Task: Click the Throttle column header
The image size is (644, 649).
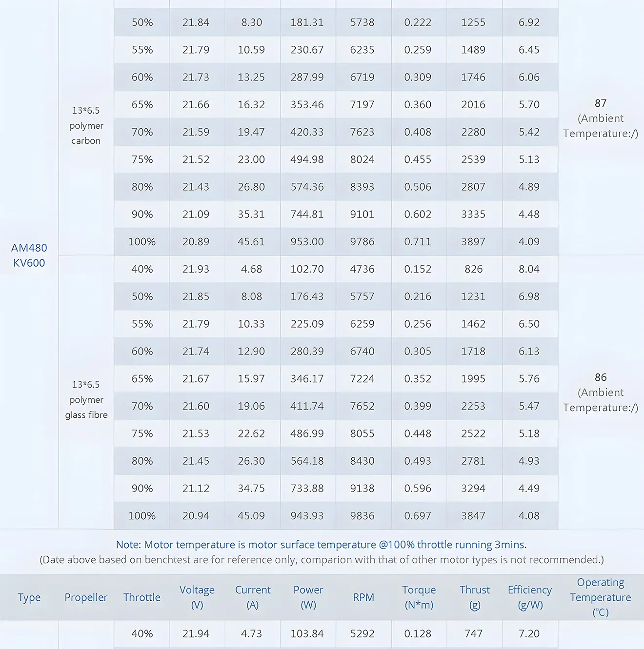Action: tap(142, 597)
